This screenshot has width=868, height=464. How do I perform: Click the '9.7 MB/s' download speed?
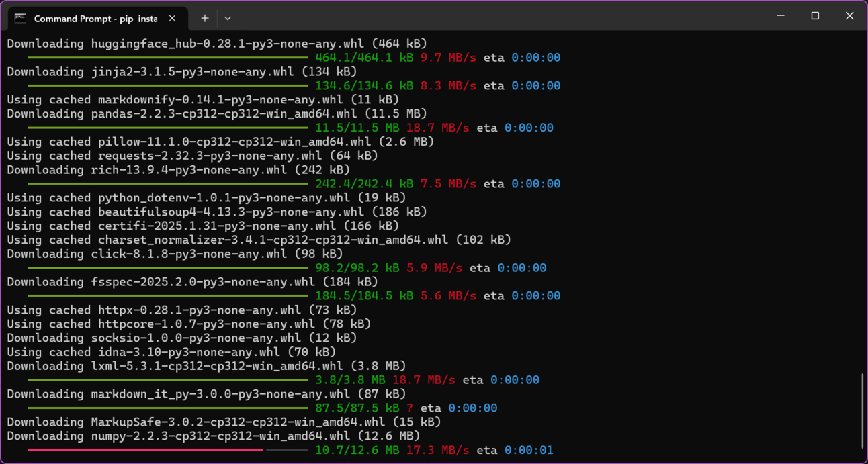coord(448,58)
